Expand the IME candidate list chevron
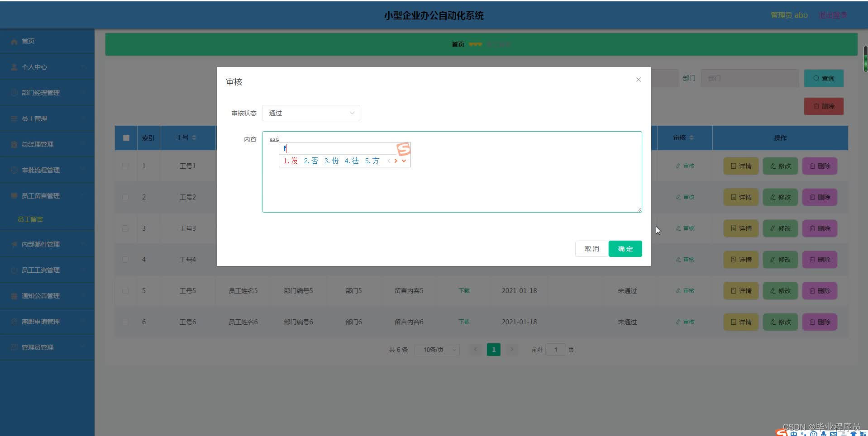Screen dimensions: 868x436 click(404, 161)
